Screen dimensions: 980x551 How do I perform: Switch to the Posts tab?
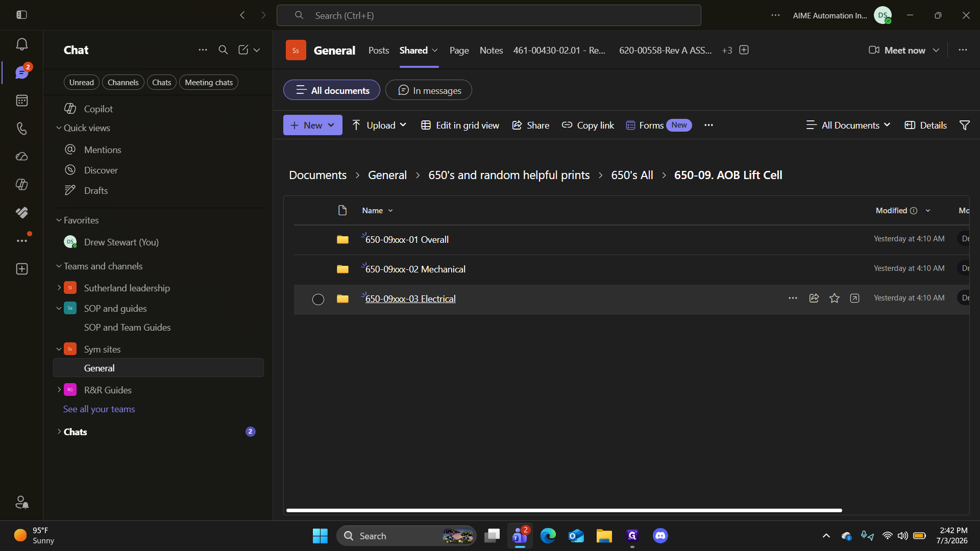coord(379,50)
